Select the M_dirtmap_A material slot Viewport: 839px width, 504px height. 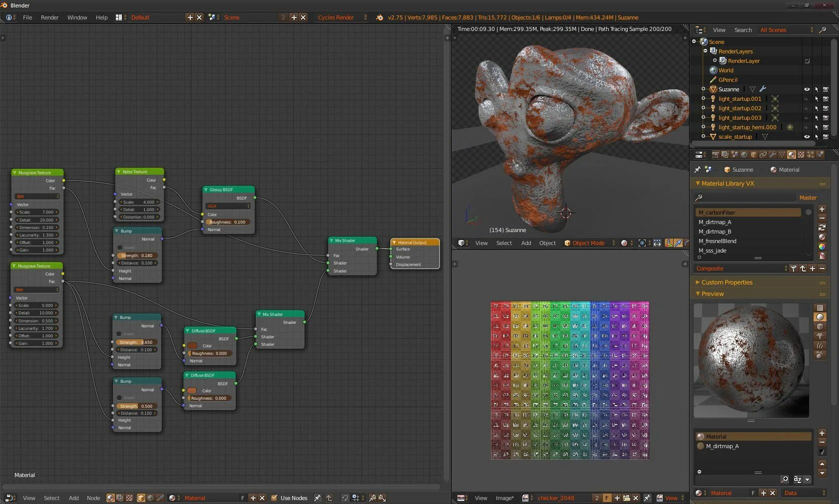click(x=754, y=446)
